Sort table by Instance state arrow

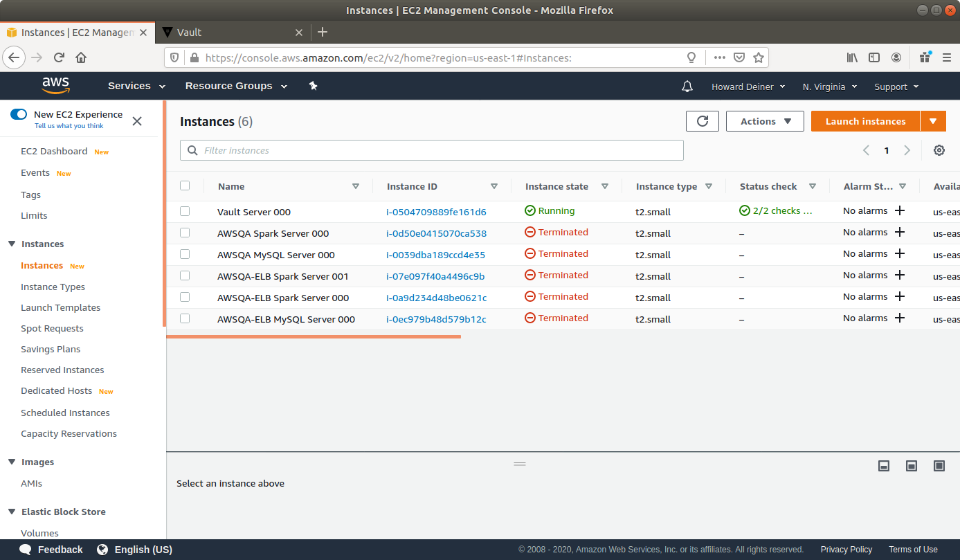(605, 186)
